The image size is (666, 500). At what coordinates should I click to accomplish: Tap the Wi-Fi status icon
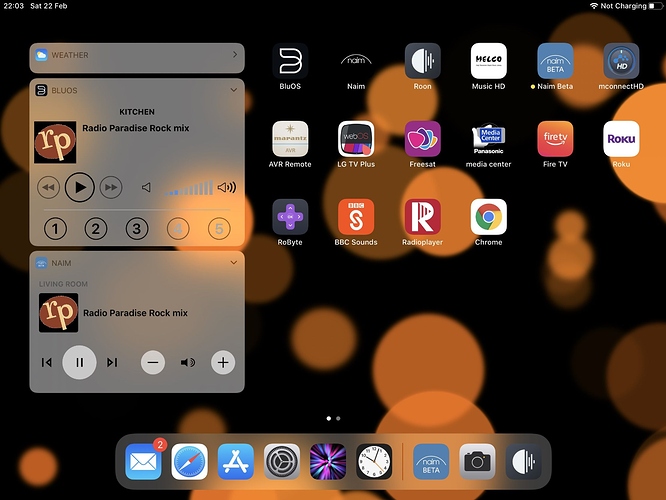click(x=594, y=6)
